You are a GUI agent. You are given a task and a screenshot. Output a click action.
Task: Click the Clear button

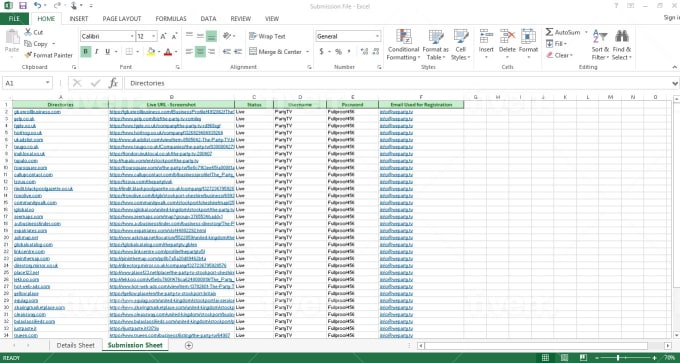click(559, 55)
